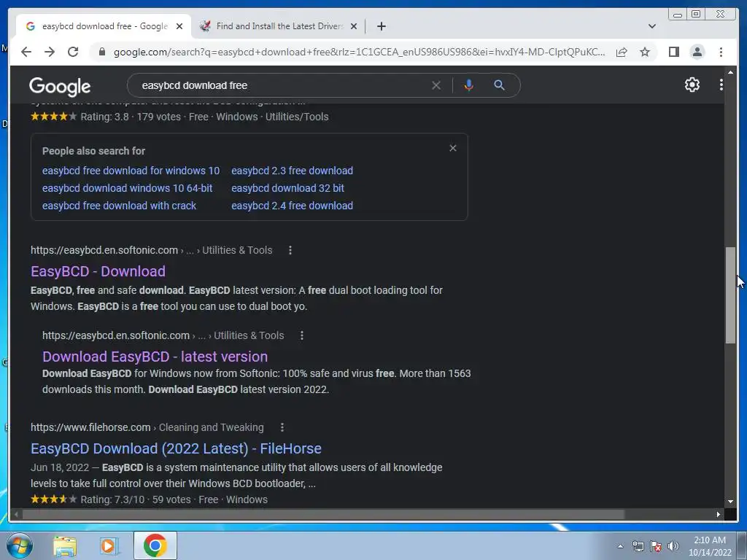747x560 pixels.
Task: Open a new browser tab
Action: tap(381, 26)
